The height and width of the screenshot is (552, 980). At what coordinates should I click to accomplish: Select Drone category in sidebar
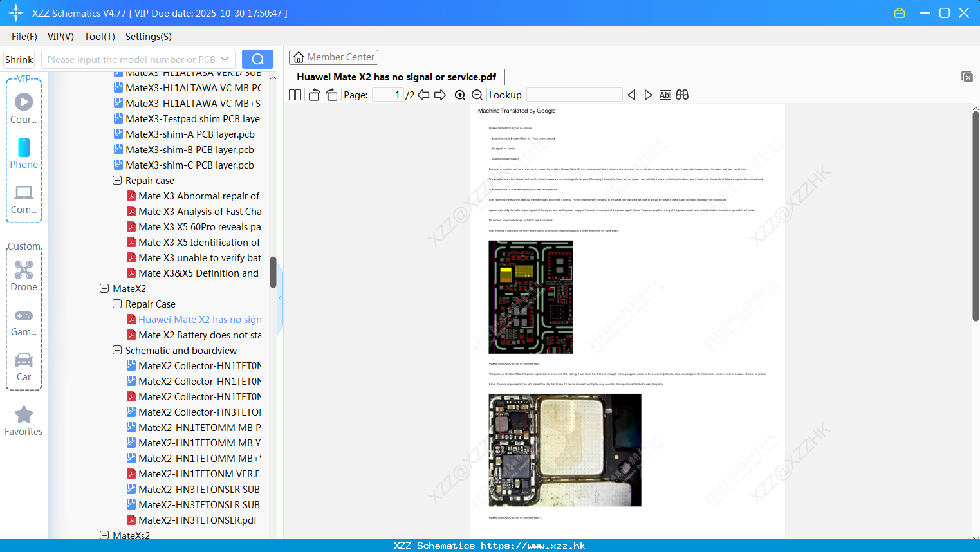(x=24, y=276)
